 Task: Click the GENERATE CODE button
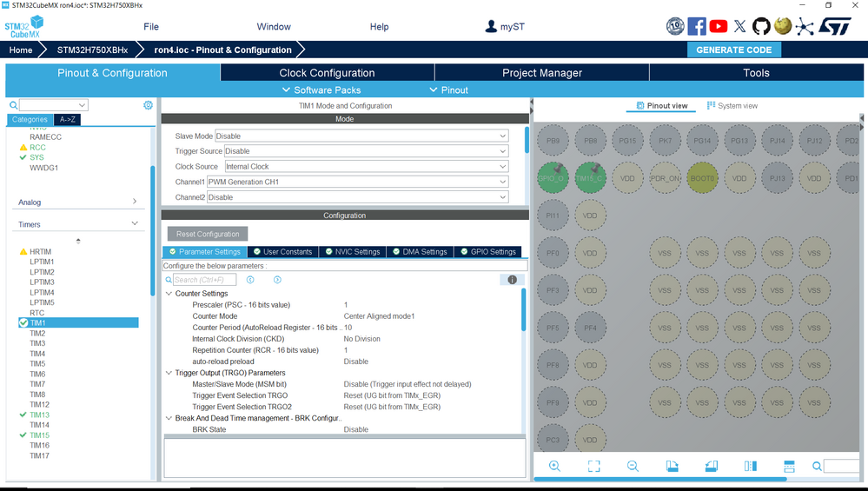click(734, 50)
